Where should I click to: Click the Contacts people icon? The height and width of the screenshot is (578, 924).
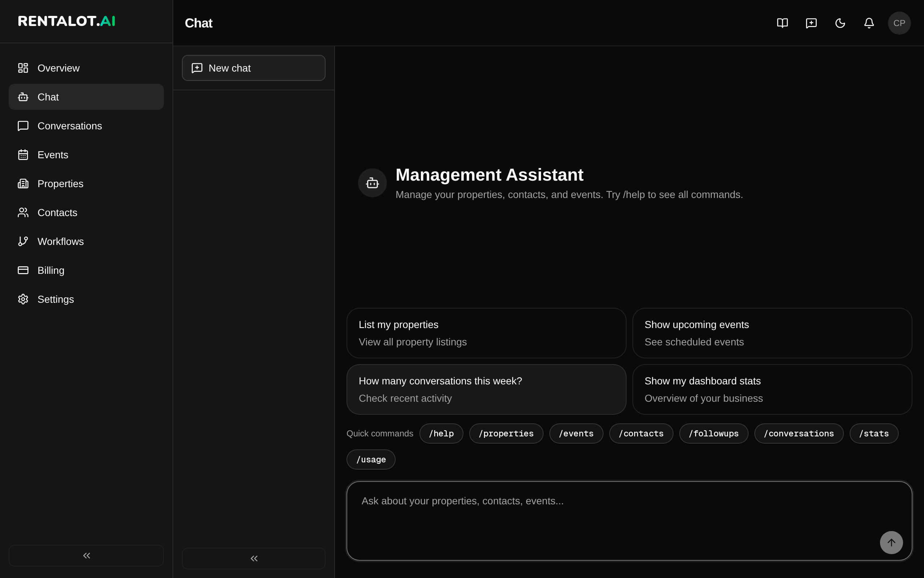23,212
